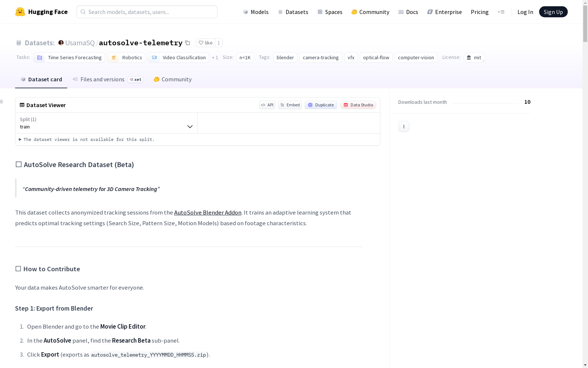The image size is (588, 368).
Task: Go to the Pricing page
Action: coord(480,12)
